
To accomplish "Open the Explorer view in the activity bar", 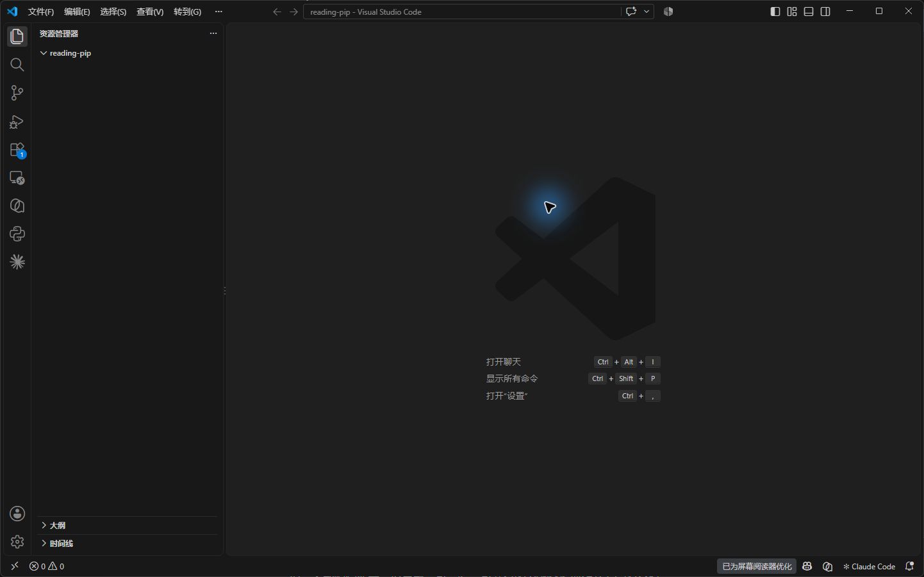I will (x=17, y=37).
